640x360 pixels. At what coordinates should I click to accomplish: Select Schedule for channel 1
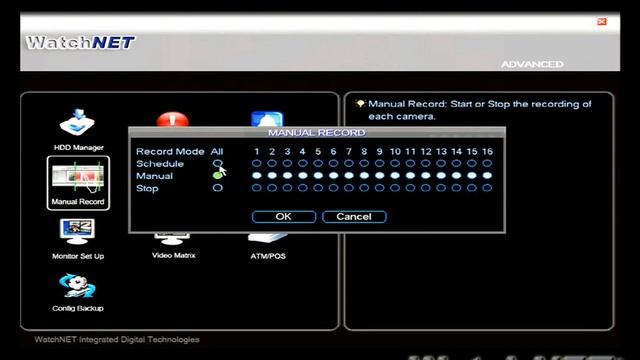click(x=256, y=163)
